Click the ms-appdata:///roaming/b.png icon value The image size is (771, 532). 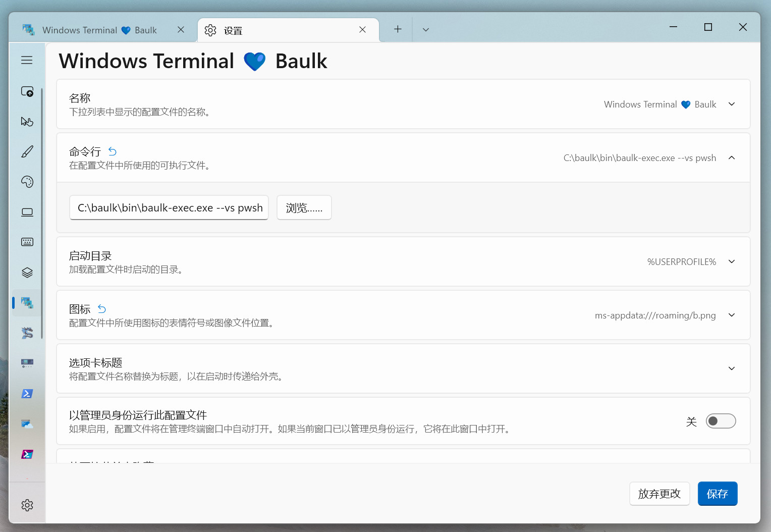click(x=655, y=315)
